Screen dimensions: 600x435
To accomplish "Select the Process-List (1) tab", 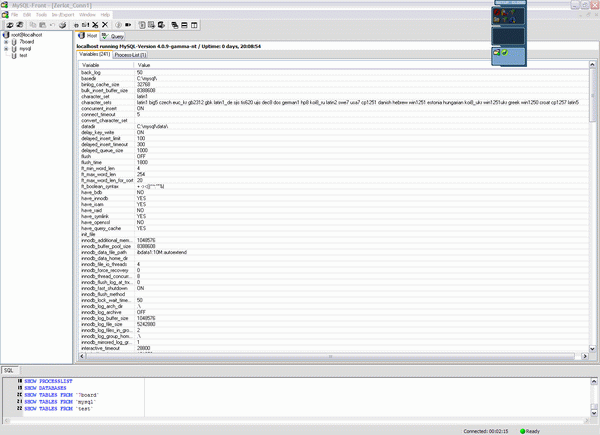I will pyautogui.click(x=130, y=55).
